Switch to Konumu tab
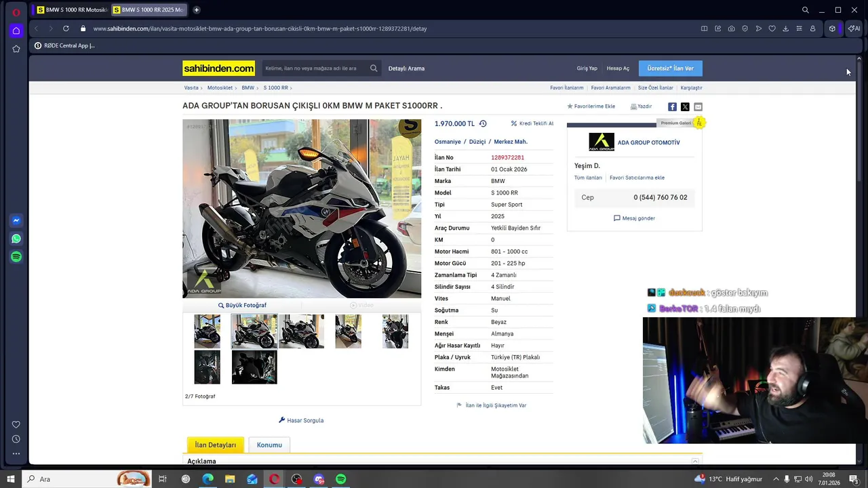This screenshot has width=868, height=488. pyautogui.click(x=269, y=445)
